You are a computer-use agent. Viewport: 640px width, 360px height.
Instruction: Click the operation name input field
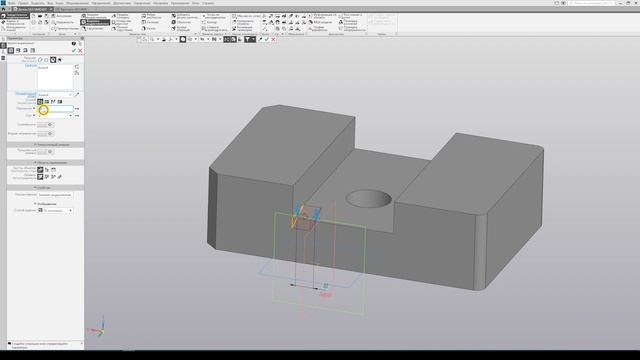[55, 195]
